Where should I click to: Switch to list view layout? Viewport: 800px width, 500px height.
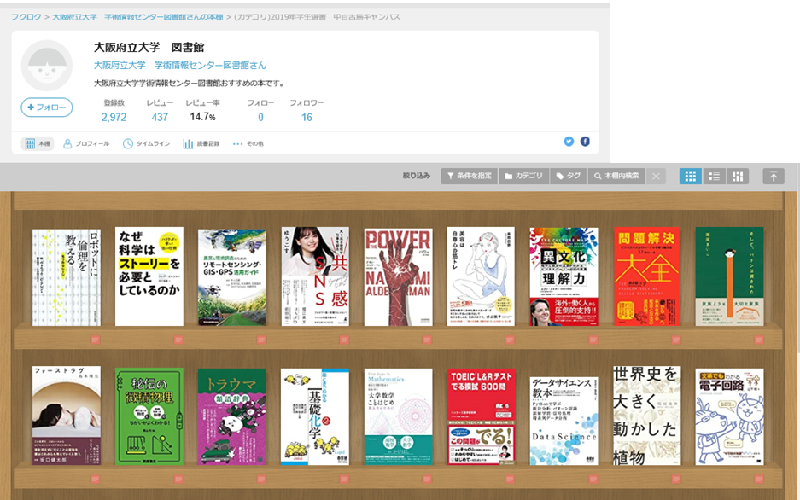(714, 176)
